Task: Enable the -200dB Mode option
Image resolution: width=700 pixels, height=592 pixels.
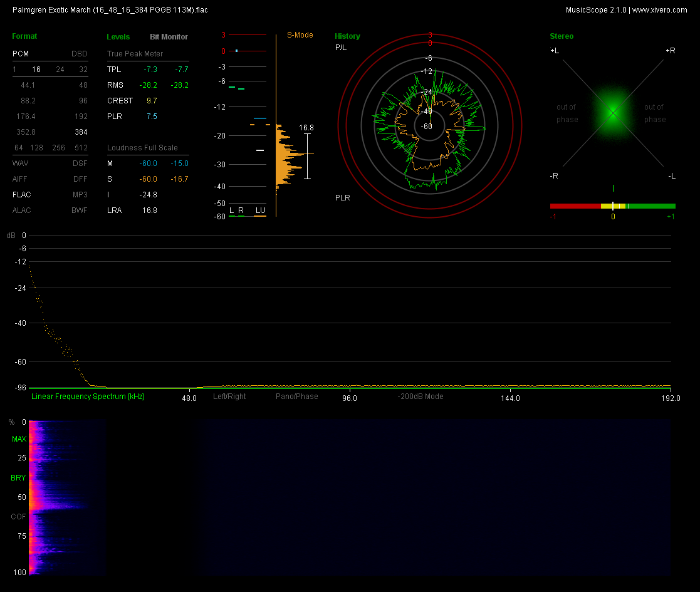Action: pos(421,396)
